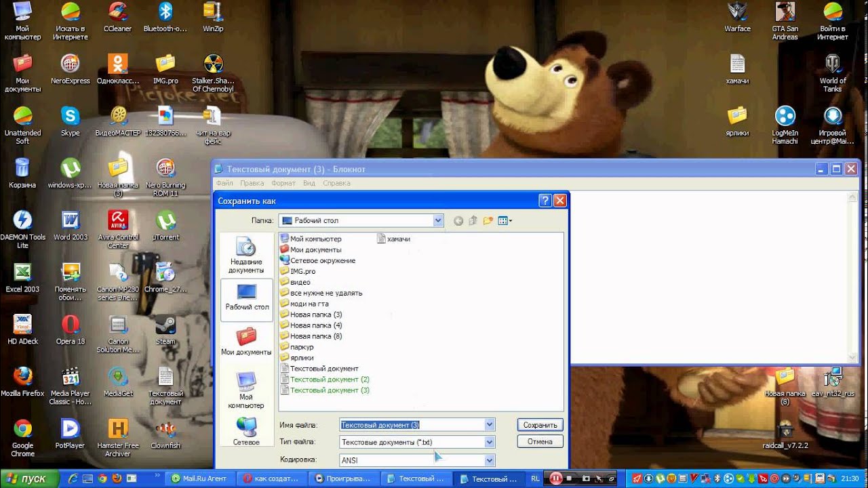
Task: Open Кодировка ANSI dropdown
Action: tap(490, 460)
